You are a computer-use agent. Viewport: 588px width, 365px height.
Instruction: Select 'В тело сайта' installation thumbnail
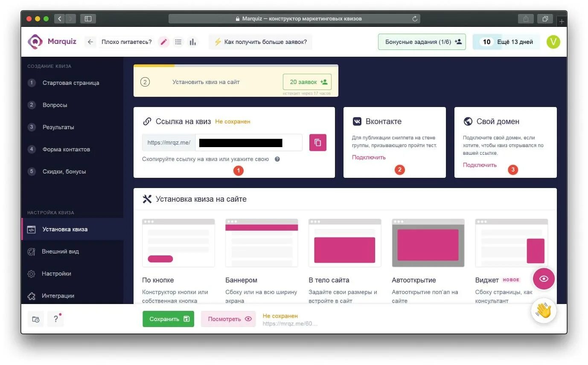click(345, 243)
